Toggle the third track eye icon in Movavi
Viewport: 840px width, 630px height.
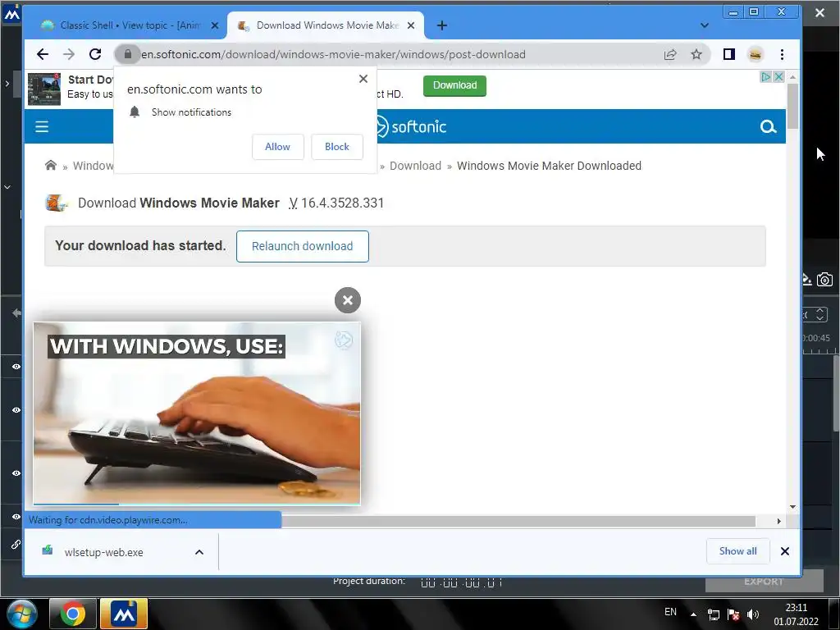coord(16,473)
